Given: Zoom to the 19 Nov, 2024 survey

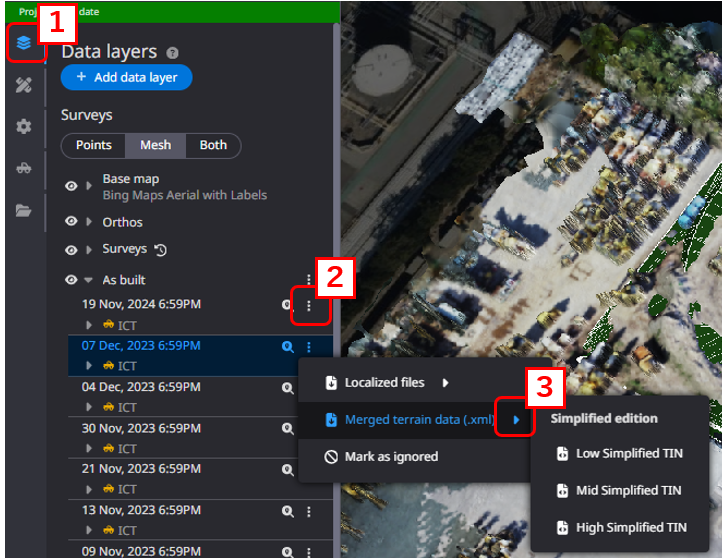Looking at the screenshot, I should coord(287,305).
